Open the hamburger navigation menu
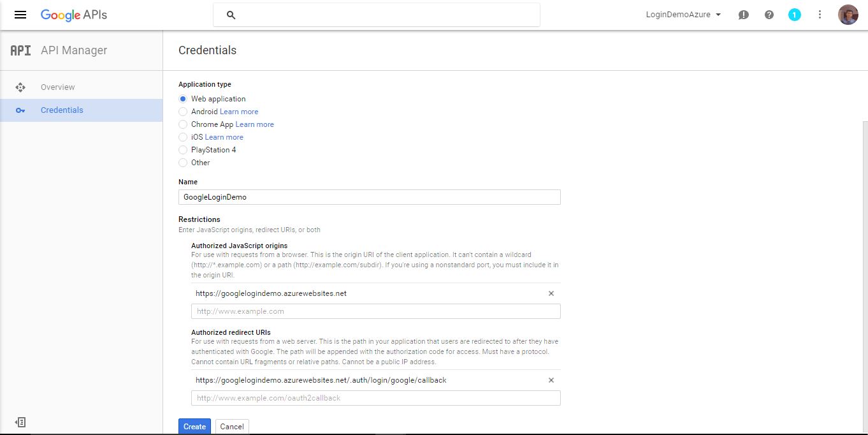The height and width of the screenshot is (435, 868). point(20,15)
